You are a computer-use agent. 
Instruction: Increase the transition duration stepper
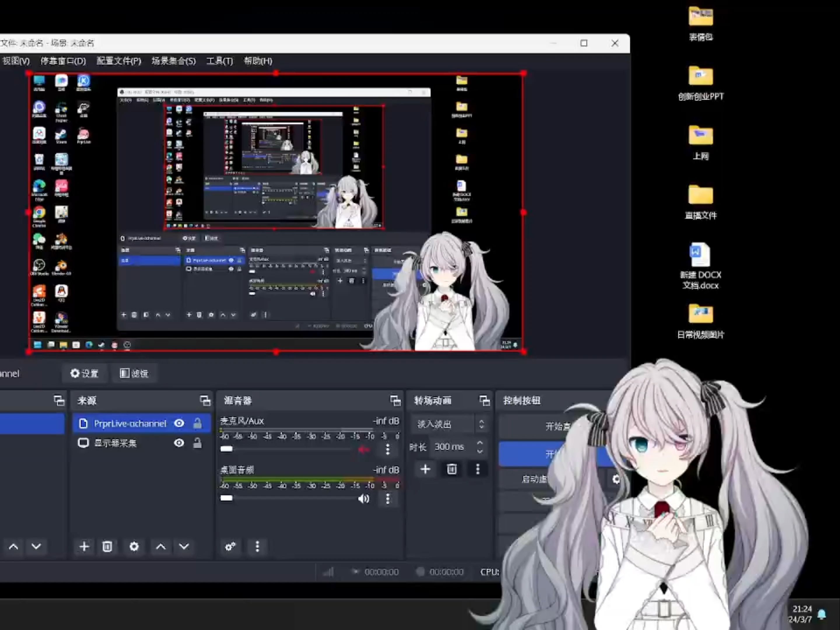(480, 443)
